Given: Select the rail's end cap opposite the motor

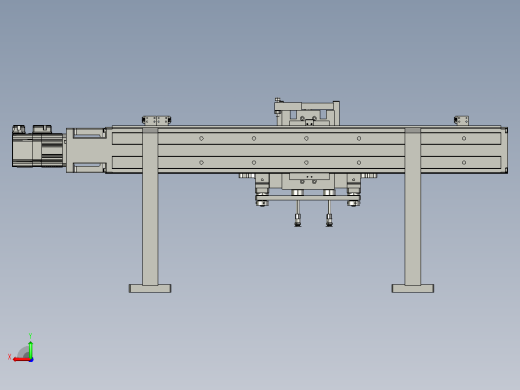Looking at the screenshot, I should pos(504,150).
